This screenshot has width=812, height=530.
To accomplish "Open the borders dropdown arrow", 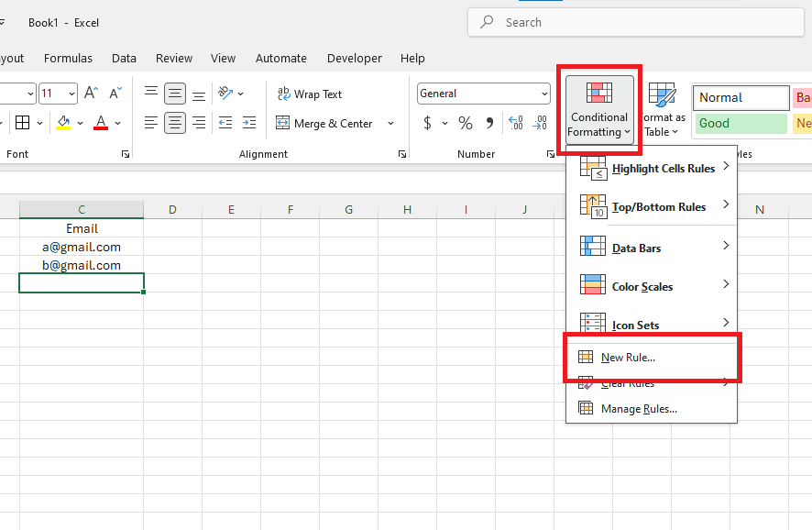I will [x=40, y=123].
